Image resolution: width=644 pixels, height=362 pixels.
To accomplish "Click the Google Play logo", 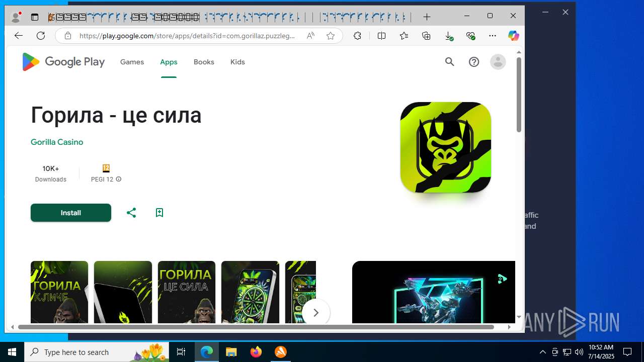I will (x=63, y=62).
